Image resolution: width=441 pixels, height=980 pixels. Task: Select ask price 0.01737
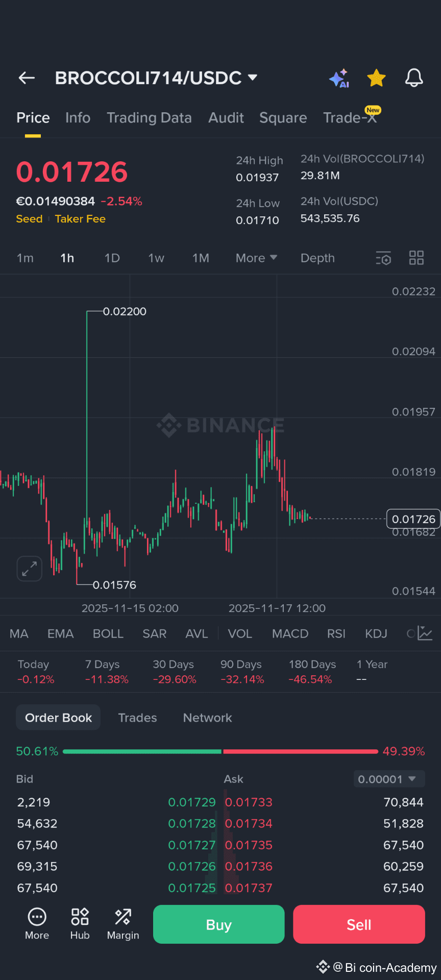pyautogui.click(x=249, y=888)
